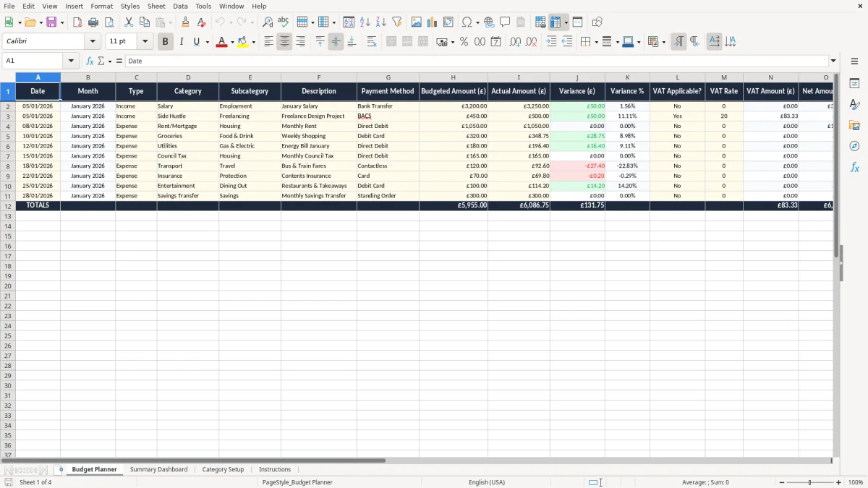
Task: Open the sidebar Navigator panel
Action: (854, 146)
